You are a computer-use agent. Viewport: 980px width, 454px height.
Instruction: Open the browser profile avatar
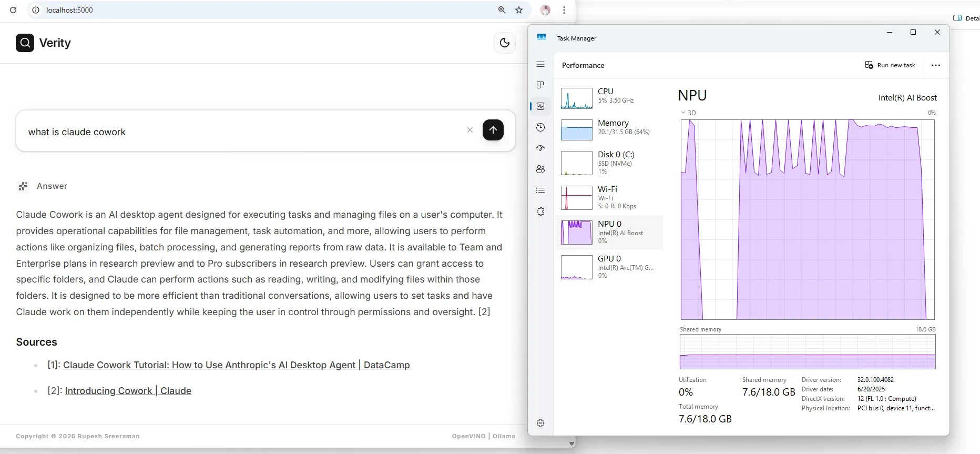[546, 10]
